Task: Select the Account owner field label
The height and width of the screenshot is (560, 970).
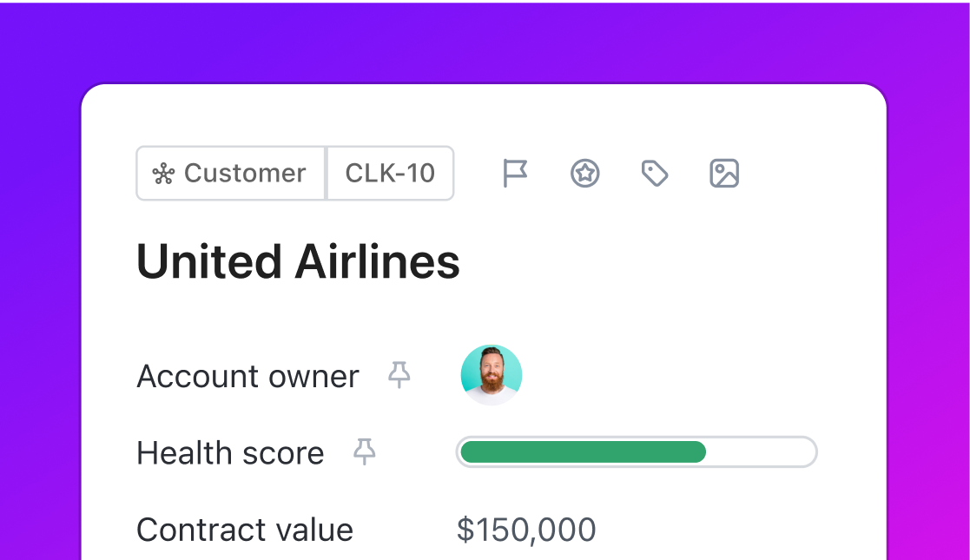Action: coord(247,376)
